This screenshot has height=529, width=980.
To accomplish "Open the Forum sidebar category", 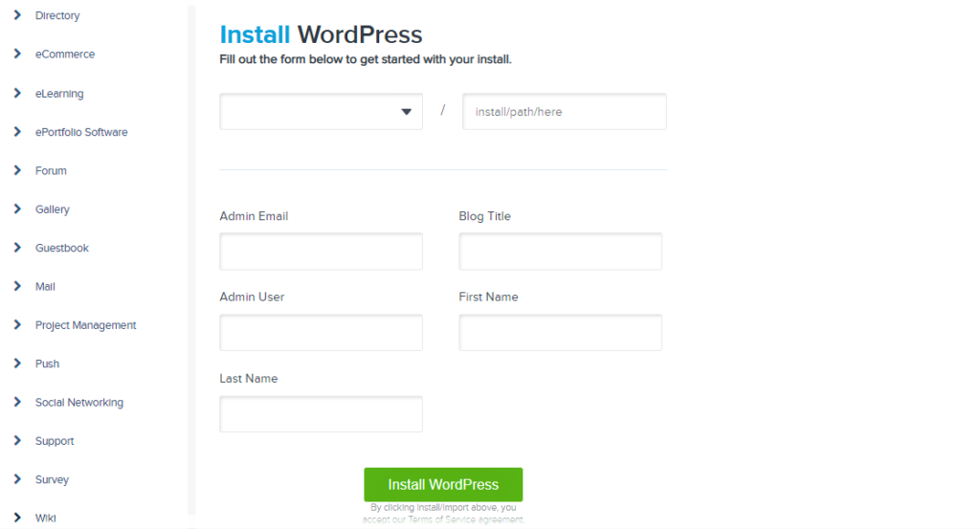I will 51,170.
